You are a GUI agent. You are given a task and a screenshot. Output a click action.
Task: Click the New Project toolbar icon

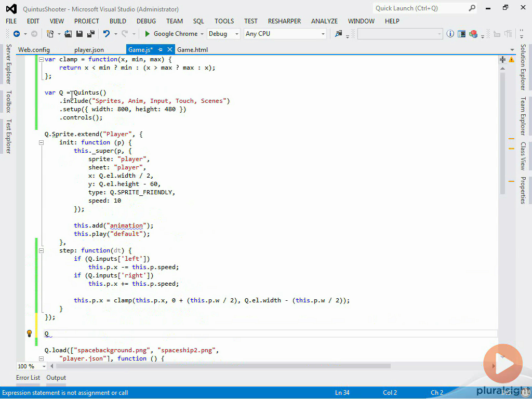(50, 34)
